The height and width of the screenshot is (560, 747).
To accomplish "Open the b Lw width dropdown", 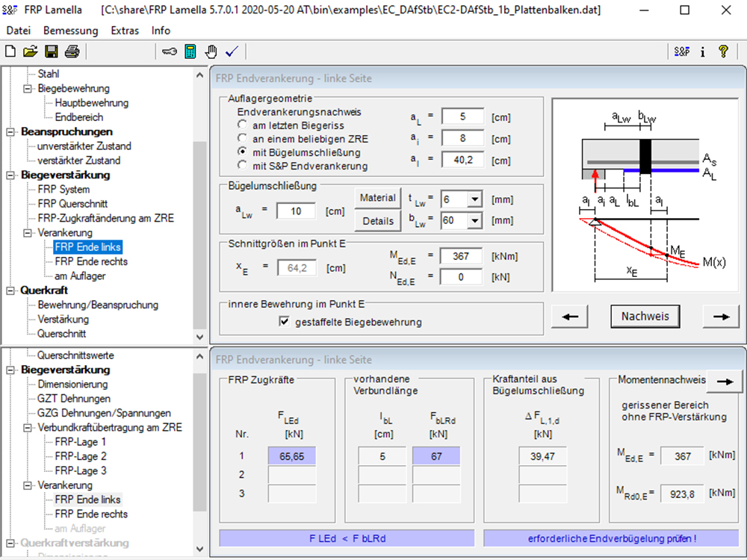I will click(474, 220).
